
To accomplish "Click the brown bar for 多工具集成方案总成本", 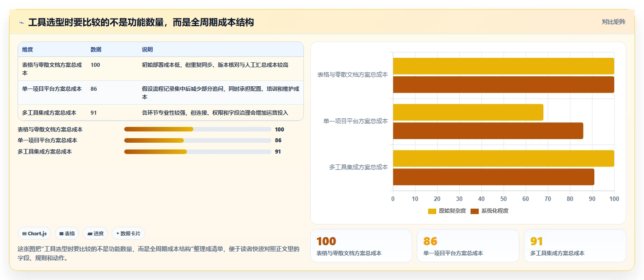I will pos(494,177).
